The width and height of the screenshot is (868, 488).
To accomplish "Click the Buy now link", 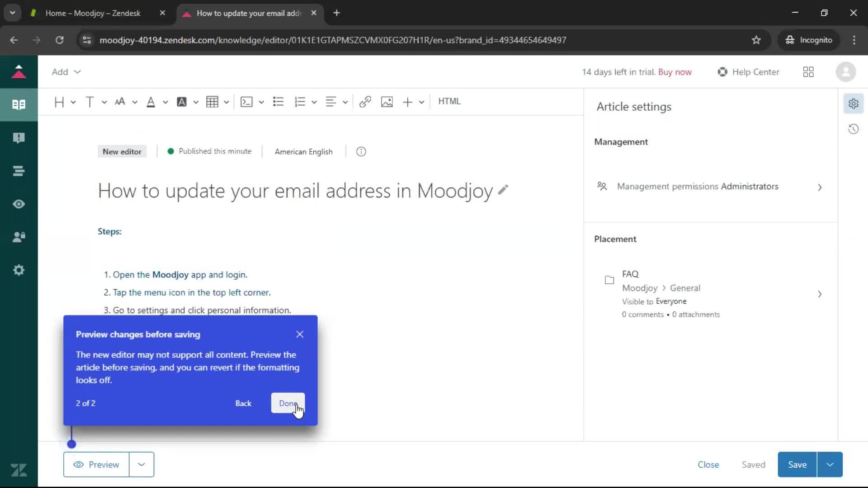I will [x=675, y=72].
